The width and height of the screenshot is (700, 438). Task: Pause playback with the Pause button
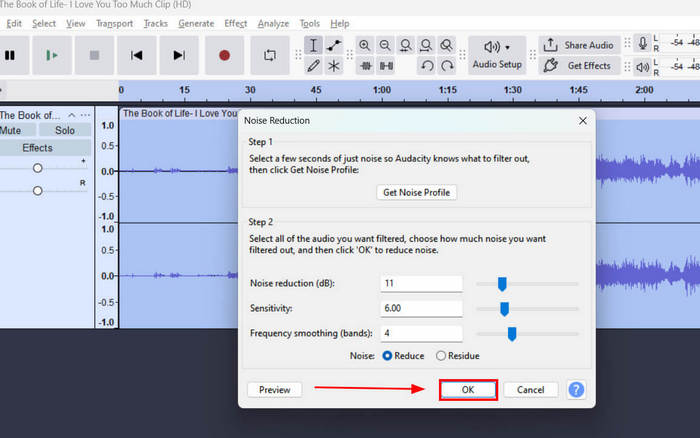coord(10,55)
